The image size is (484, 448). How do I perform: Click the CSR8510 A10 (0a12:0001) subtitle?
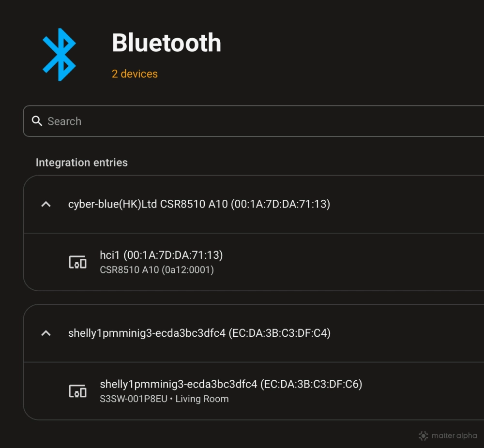[x=157, y=270]
